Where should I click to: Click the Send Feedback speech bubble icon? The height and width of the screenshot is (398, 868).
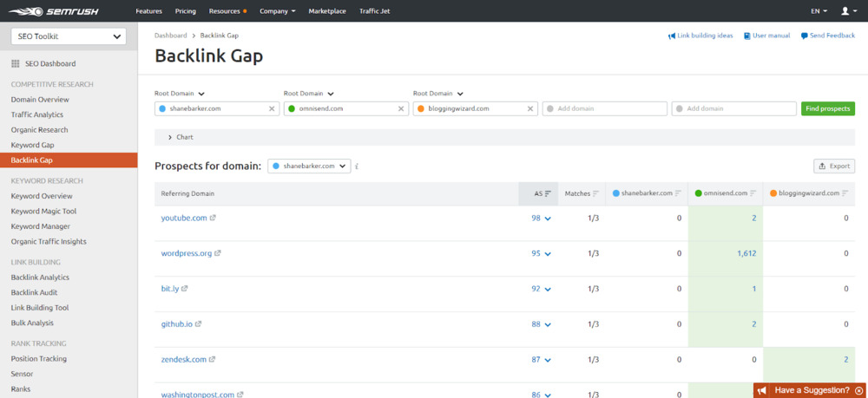point(804,36)
